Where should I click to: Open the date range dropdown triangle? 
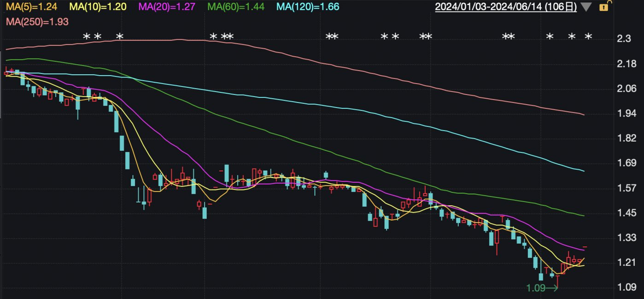(586, 7)
